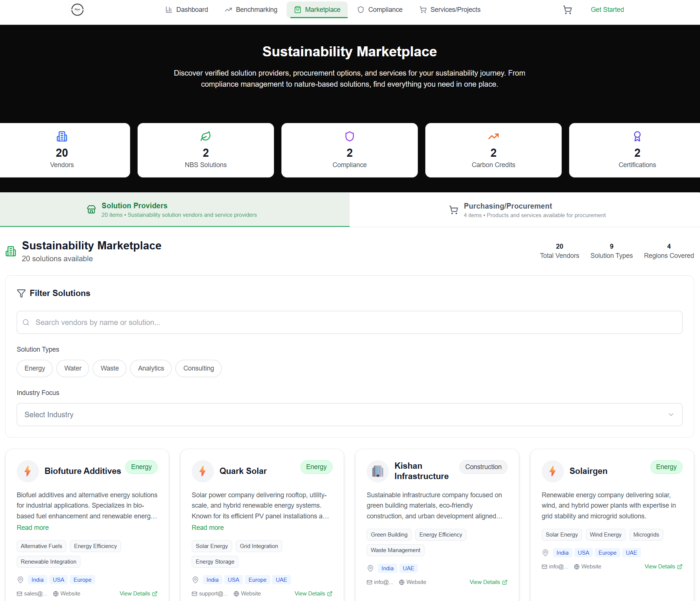Expand Quark Solar description with Read more
Viewport: 700px width, 601px height.
[x=208, y=527]
